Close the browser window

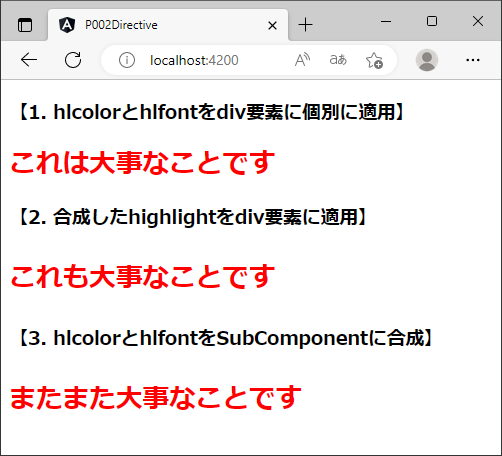(478, 21)
